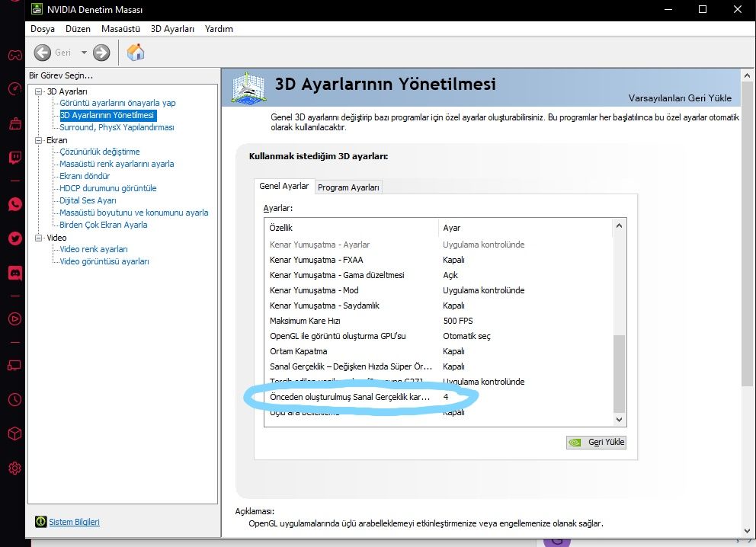Open GX Control speedometer icon in sidebar
Image resolution: width=756 pixels, height=547 pixels.
coord(14,89)
